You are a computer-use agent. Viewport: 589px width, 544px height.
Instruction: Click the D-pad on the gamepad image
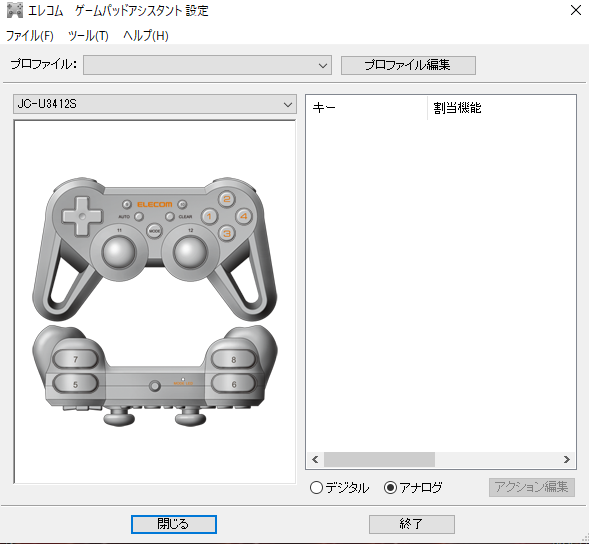click(x=82, y=216)
